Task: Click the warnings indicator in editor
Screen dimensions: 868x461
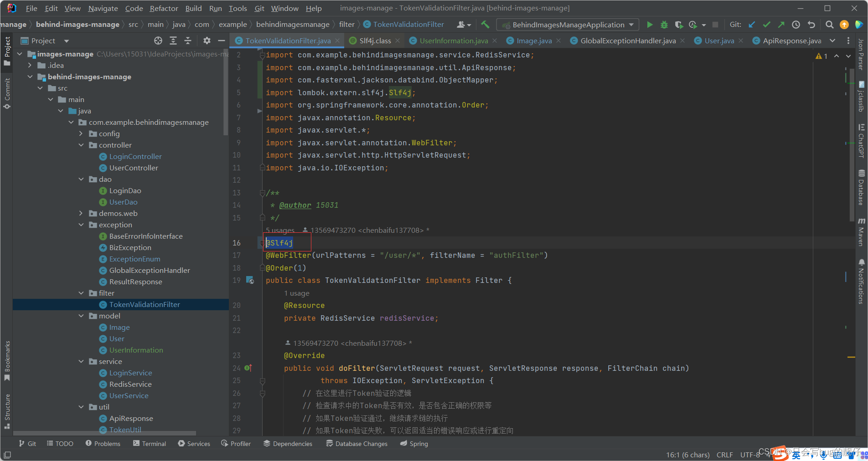Action: click(x=821, y=56)
